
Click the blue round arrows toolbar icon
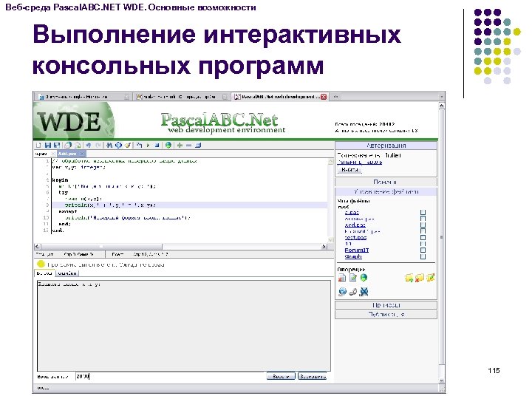118,146
